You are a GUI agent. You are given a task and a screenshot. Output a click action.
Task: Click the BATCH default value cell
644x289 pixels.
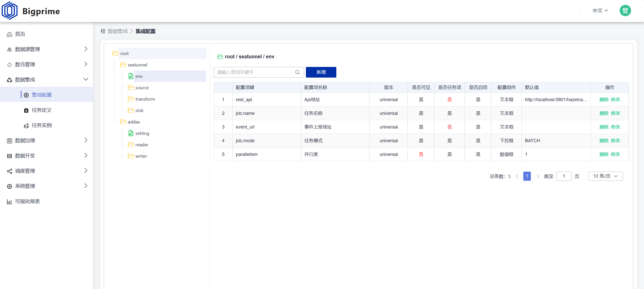(556, 141)
